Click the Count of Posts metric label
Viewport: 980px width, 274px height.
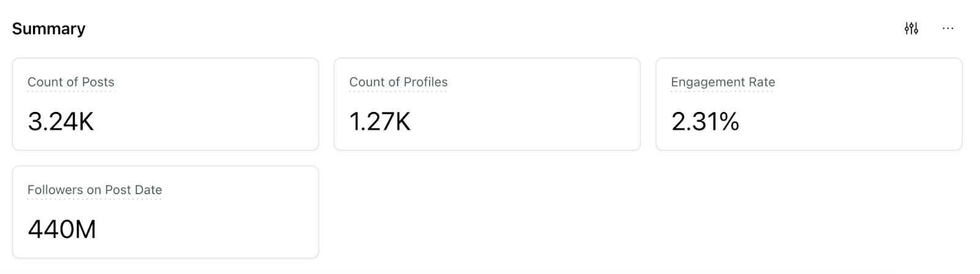pos(71,82)
